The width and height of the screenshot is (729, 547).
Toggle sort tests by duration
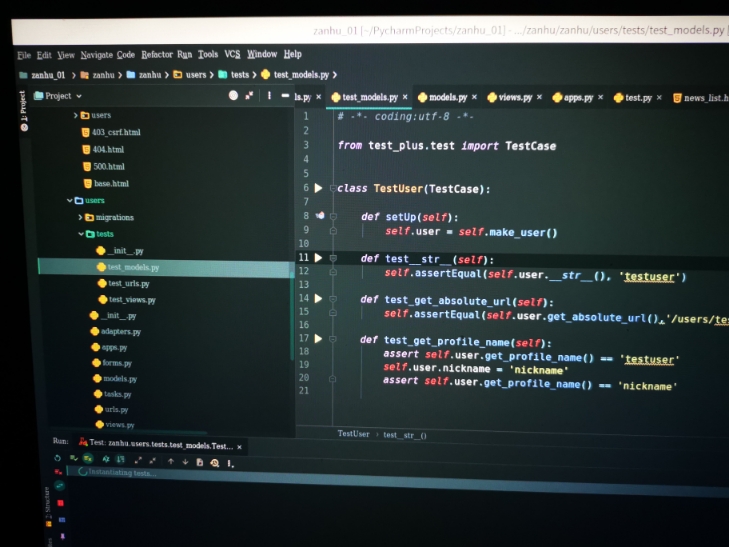120,460
